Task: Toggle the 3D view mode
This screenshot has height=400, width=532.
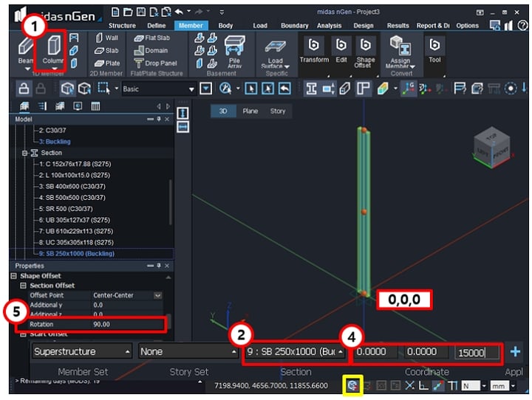Action: tap(223, 111)
